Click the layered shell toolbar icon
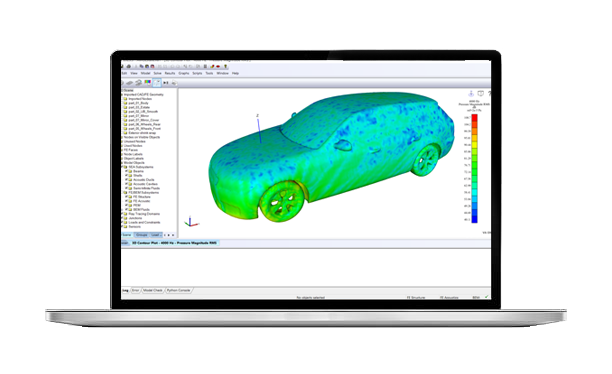Screen dimensions: 612x374 point(139,83)
